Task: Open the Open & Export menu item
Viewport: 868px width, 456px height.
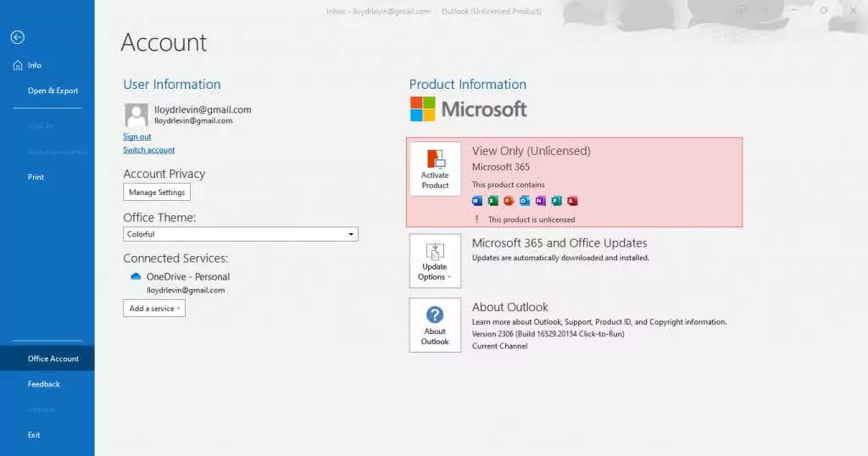Action: click(x=53, y=91)
